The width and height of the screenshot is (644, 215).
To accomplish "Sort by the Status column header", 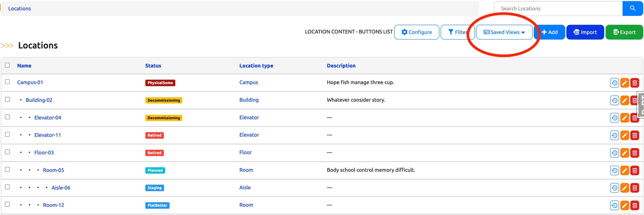I will (x=153, y=65).
